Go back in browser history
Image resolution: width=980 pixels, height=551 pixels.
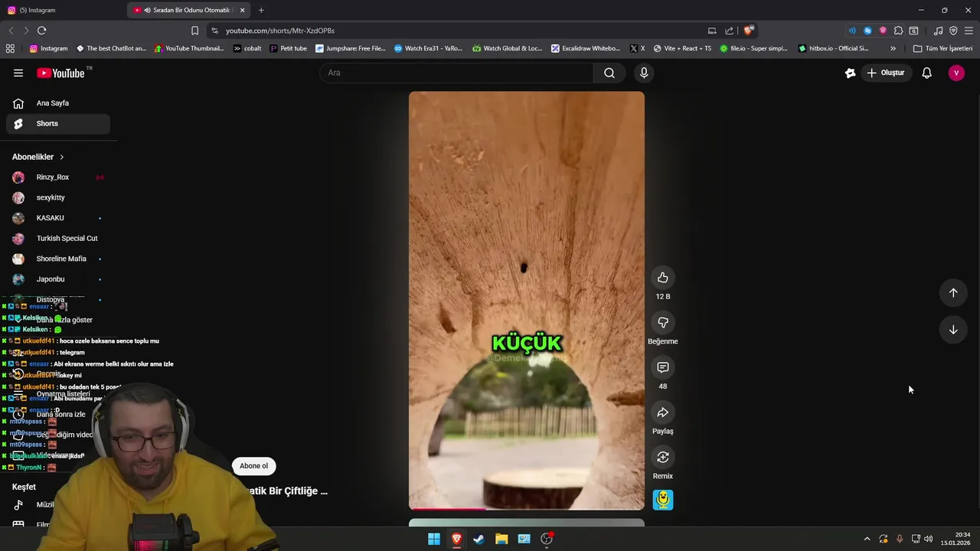pyautogui.click(x=11, y=31)
